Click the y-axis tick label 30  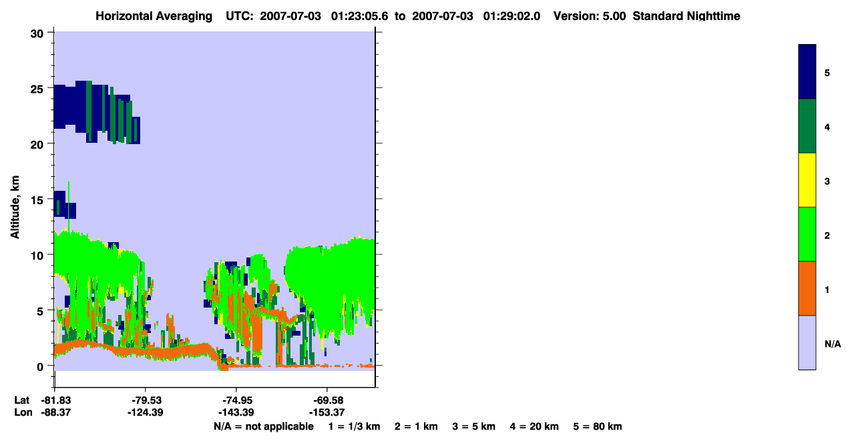[x=38, y=33]
